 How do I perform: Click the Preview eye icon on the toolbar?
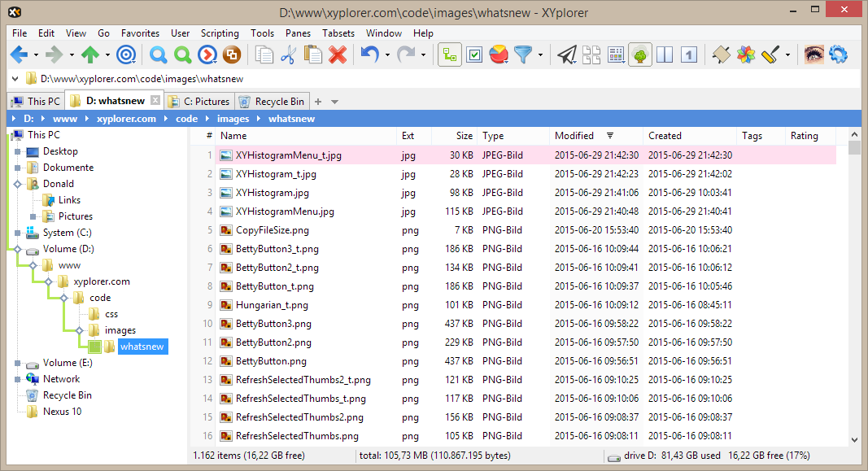click(813, 55)
